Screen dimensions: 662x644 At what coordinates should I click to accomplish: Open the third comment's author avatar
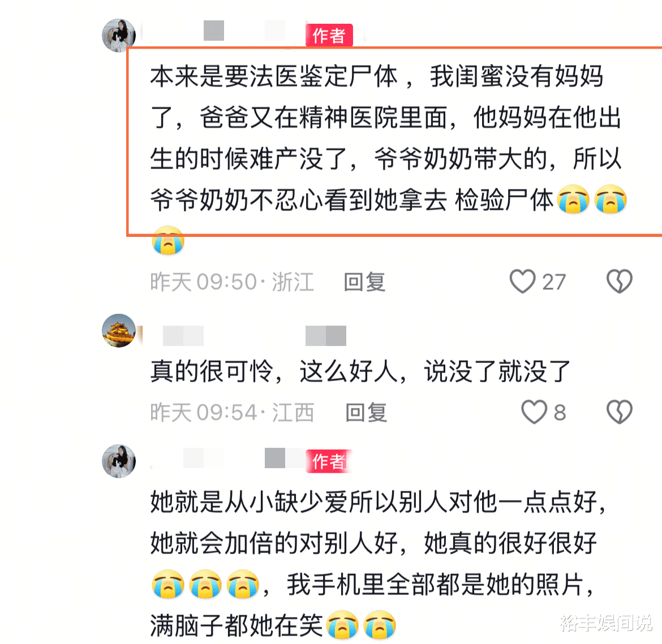pos(119,461)
